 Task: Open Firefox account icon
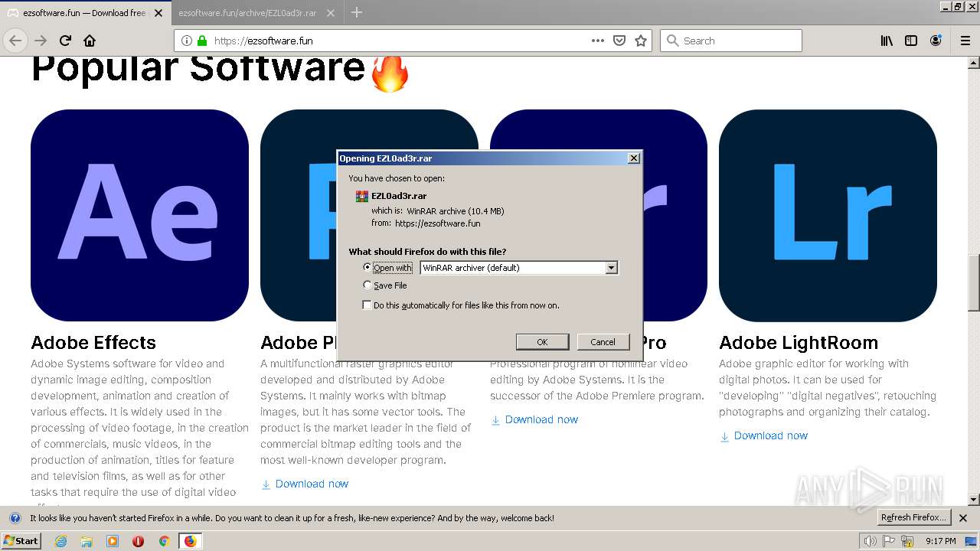point(936,41)
